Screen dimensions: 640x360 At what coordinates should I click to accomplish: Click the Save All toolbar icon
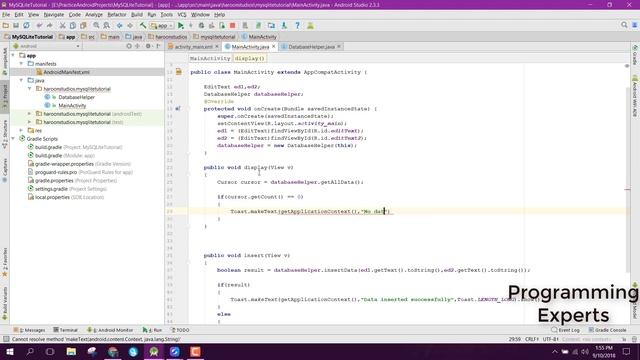point(16,25)
